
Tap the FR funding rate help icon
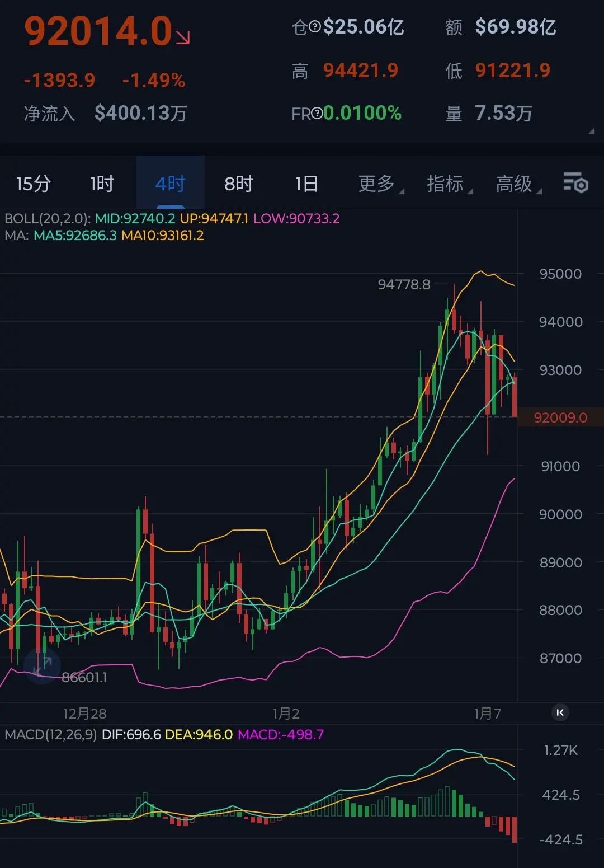pos(317,114)
